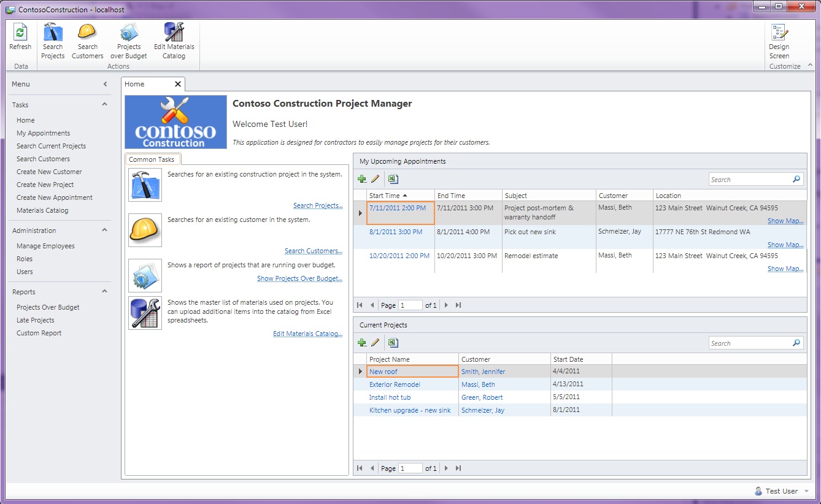Screen dimensions: 821x504
Task: Open Create New Customer menu item
Action: tap(49, 172)
